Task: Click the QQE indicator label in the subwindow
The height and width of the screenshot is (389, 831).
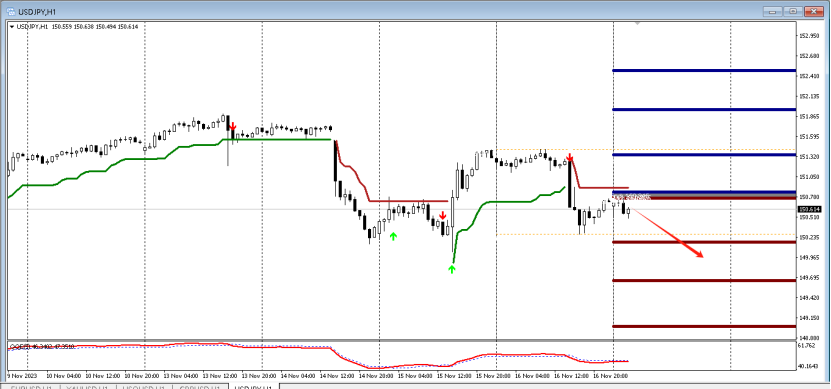Action: pos(41,346)
